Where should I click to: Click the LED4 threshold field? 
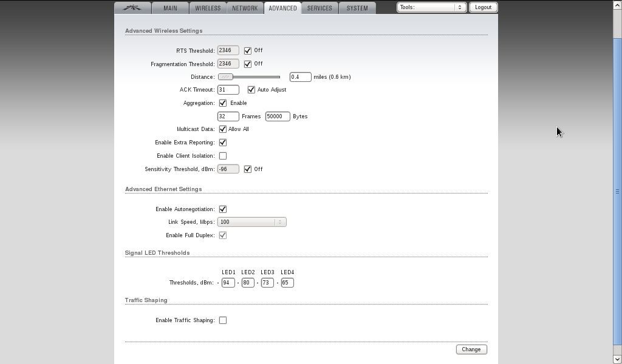(287, 283)
